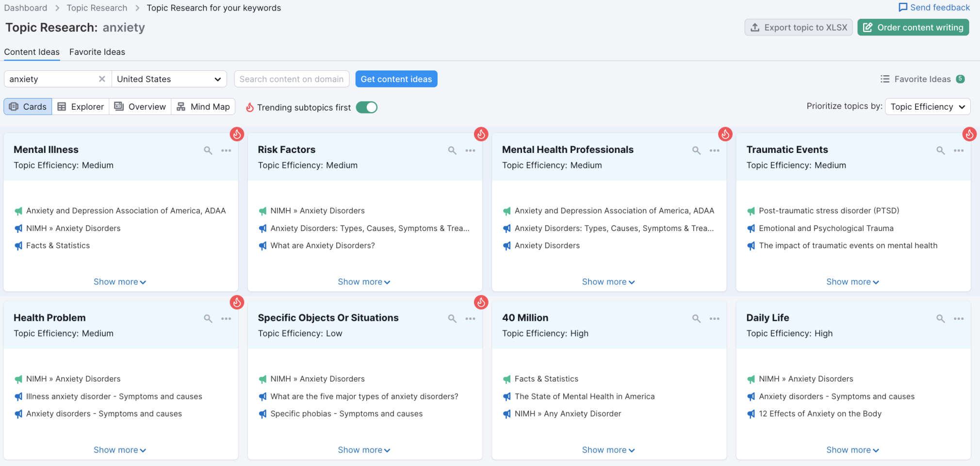Open 'The impact of traumatic events' headline
Viewport: 980px width, 466px height.
pos(848,246)
